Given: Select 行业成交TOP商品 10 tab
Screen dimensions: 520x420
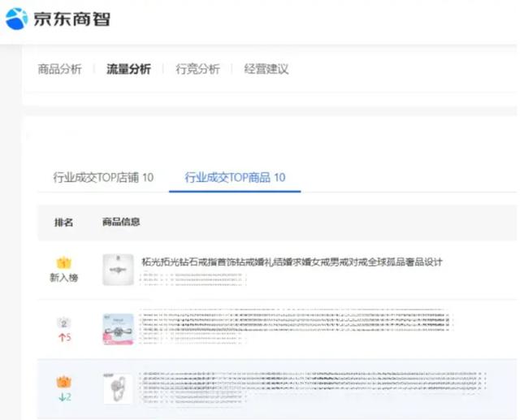Looking at the screenshot, I should tap(235, 178).
